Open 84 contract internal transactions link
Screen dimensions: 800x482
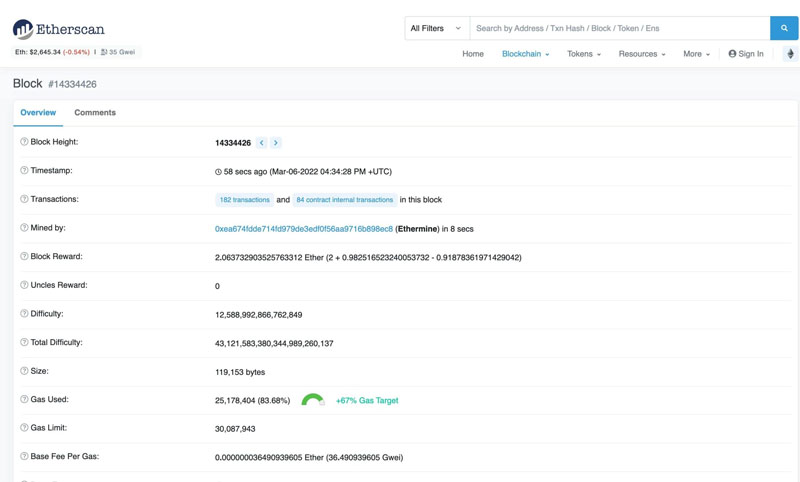click(344, 200)
